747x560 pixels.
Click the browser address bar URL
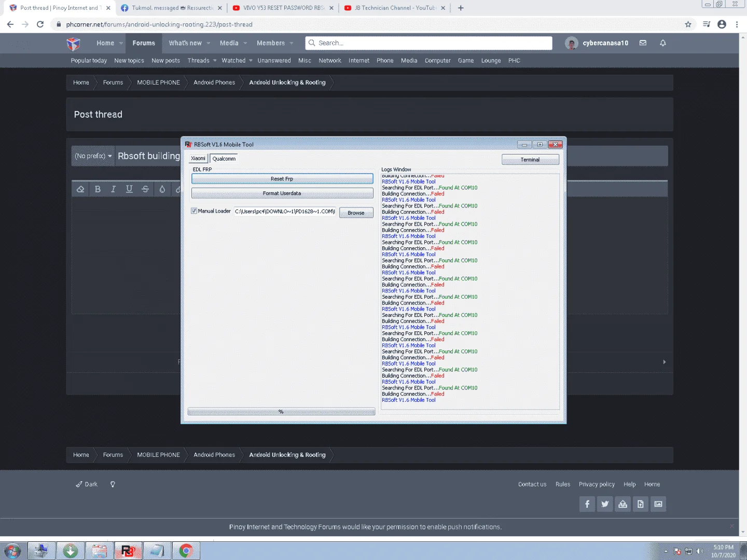coord(159,24)
